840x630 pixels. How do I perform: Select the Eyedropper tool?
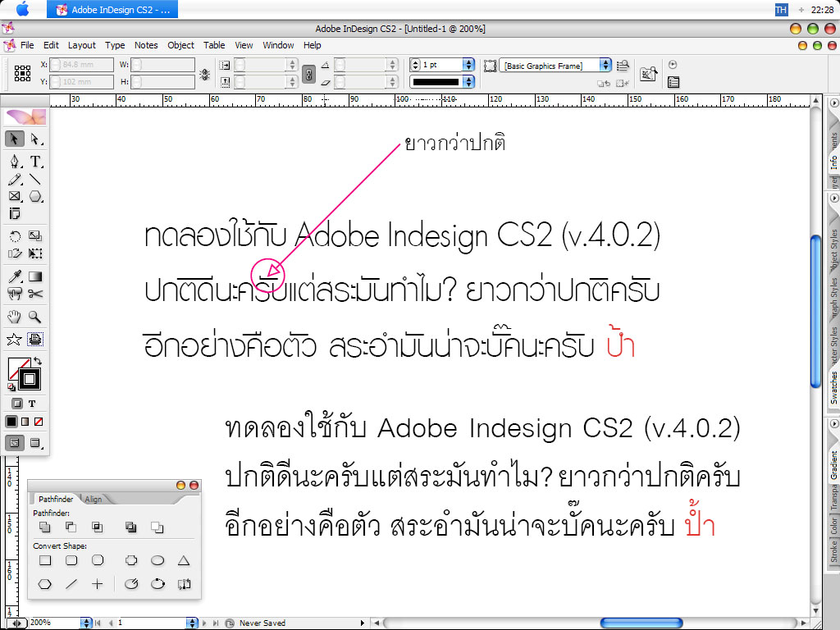click(15, 276)
